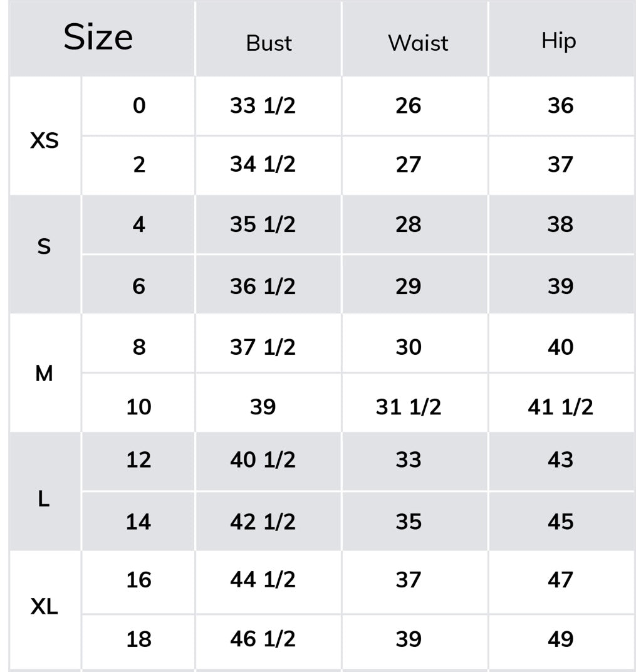Screen dimensions: 636x672
Task: Click numeric size 10 cell
Action: (138, 407)
